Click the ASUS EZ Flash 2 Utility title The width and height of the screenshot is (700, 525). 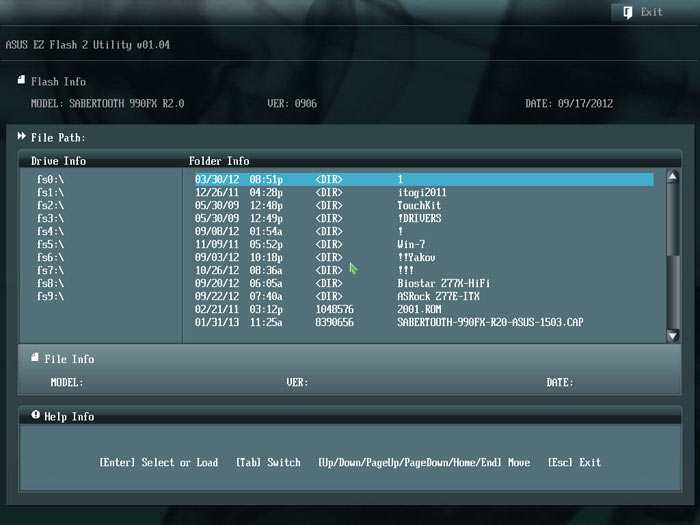(88, 45)
